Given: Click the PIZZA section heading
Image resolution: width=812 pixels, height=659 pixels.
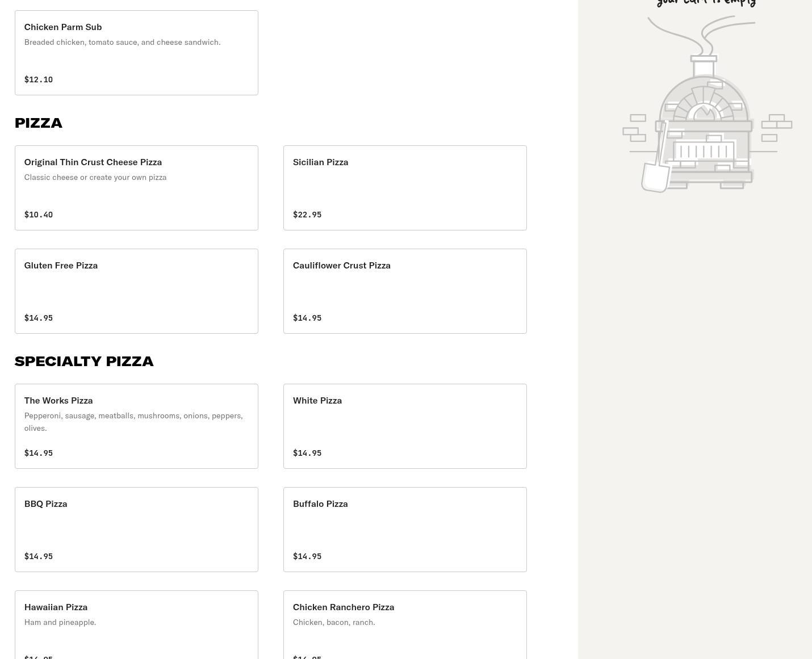Looking at the screenshot, I should (39, 123).
